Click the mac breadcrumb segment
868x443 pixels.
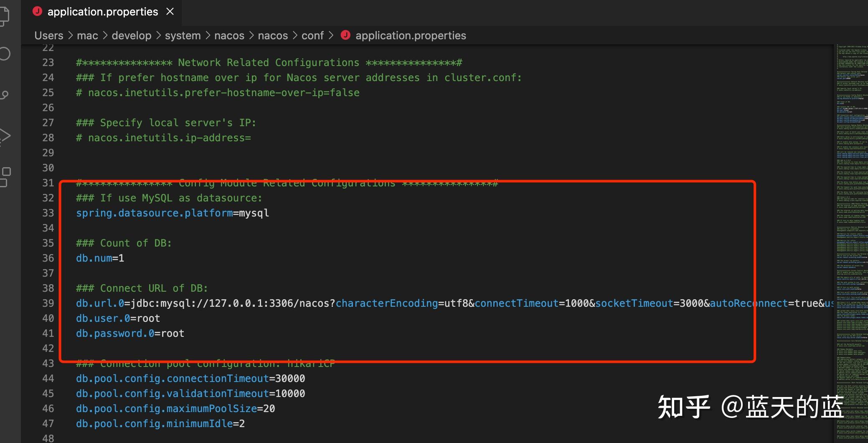pyautogui.click(x=87, y=36)
